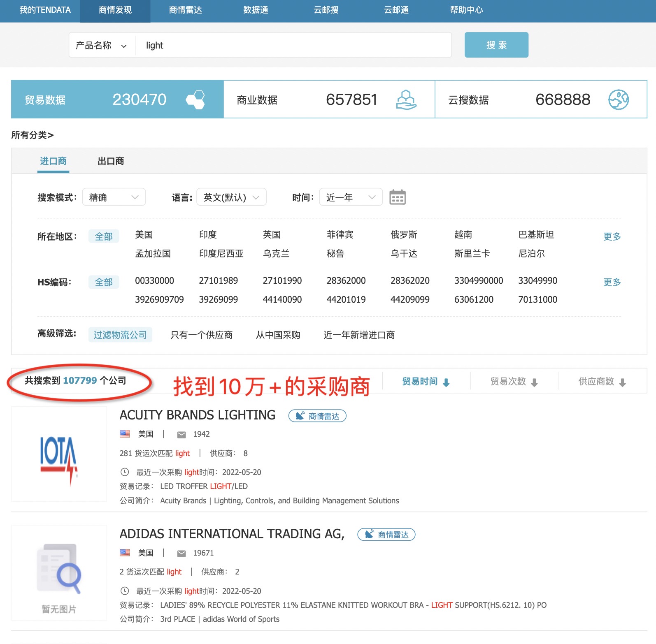Expand more HS codes with 更多
Viewport: 656px width, 644px height.
[x=612, y=282]
